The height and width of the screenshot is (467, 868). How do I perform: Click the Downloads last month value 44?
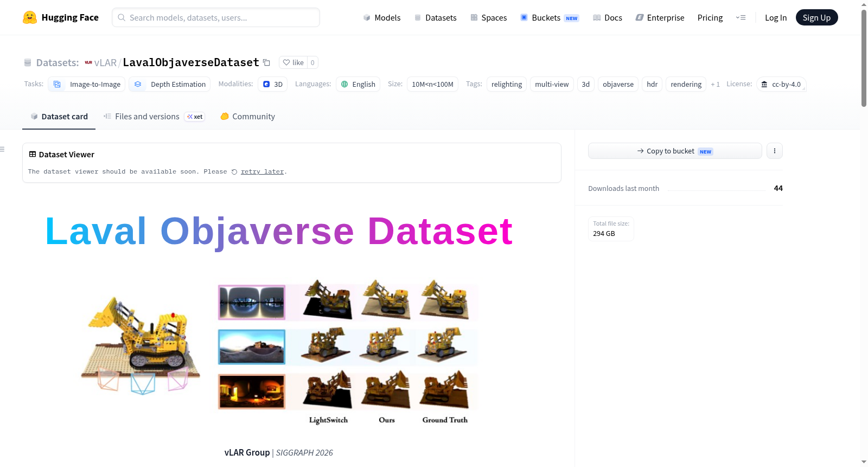778,188
